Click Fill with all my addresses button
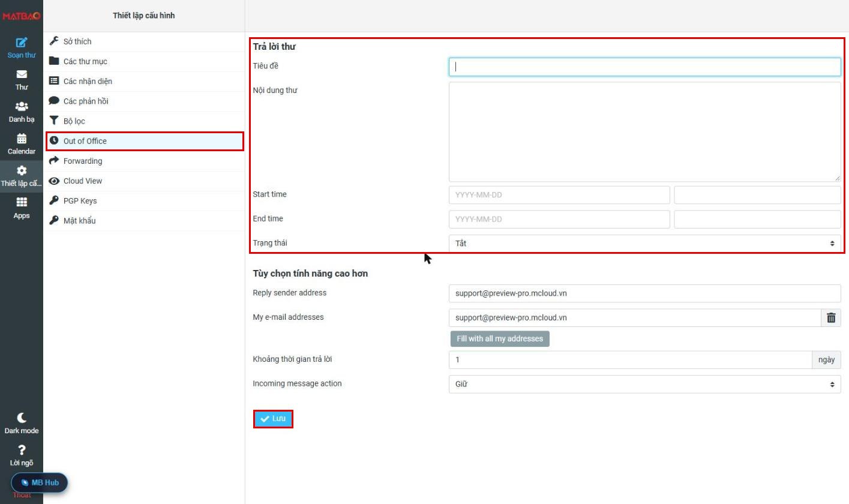 tap(500, 339)
